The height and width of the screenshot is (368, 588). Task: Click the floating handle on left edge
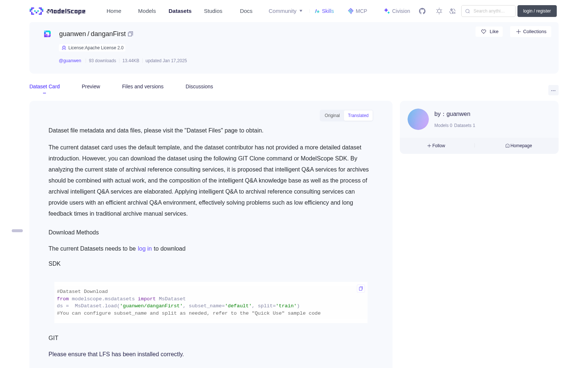[17, 231]
